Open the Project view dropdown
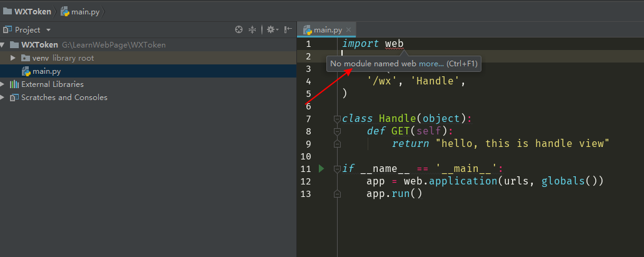 pos(48,30)
